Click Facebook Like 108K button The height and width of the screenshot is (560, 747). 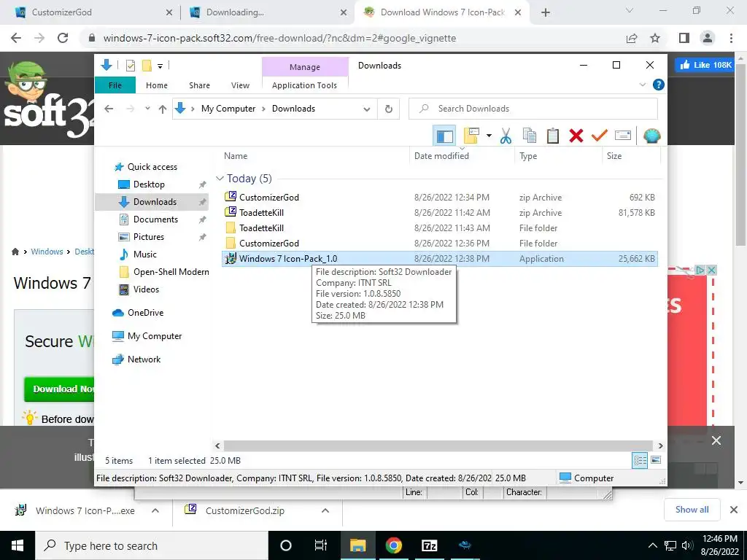pos(705,65)
